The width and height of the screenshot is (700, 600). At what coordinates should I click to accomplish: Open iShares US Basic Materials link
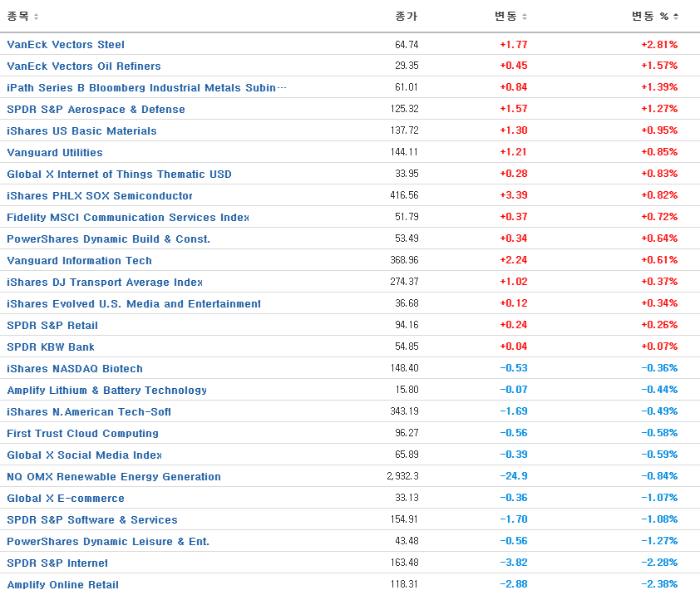tap(81, 131)
